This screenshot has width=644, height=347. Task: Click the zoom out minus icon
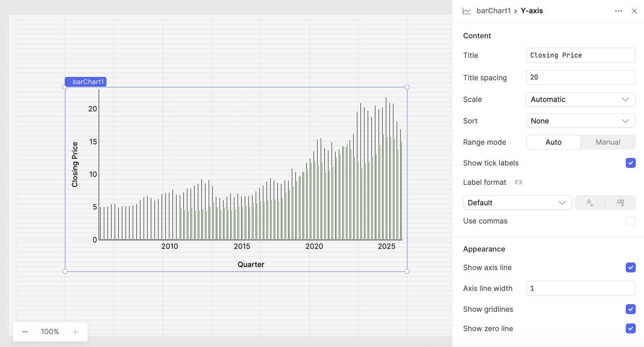coord(25,331)
